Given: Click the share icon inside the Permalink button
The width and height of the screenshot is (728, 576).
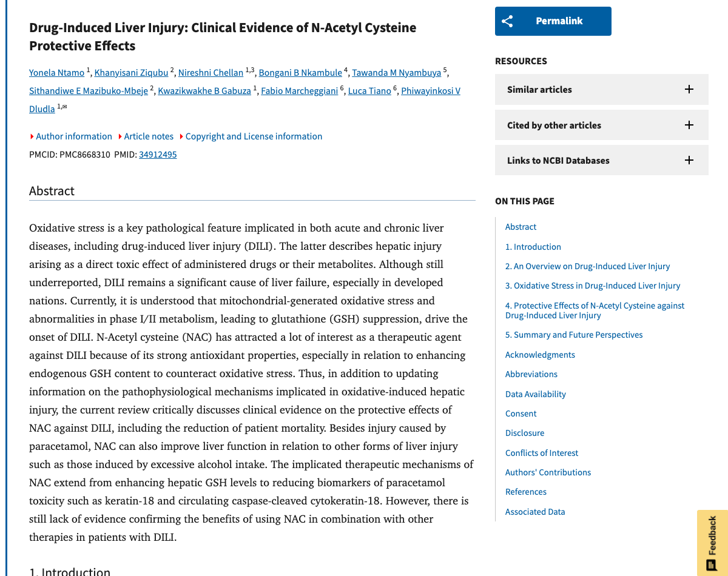Looking at the screenshot, I should tap(508, 21).
